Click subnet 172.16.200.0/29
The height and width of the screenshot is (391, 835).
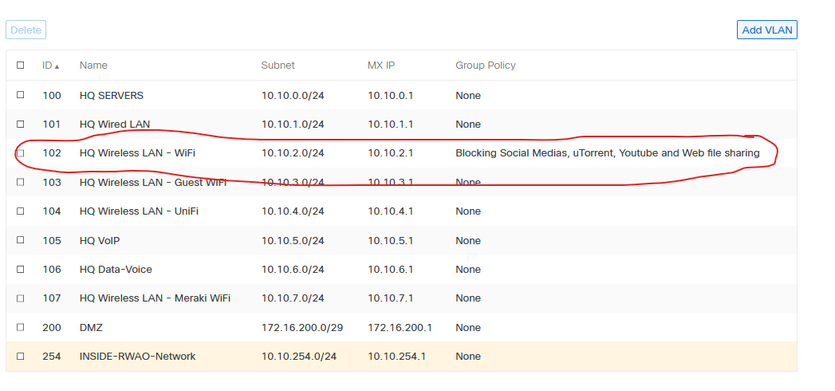point(302,328)
